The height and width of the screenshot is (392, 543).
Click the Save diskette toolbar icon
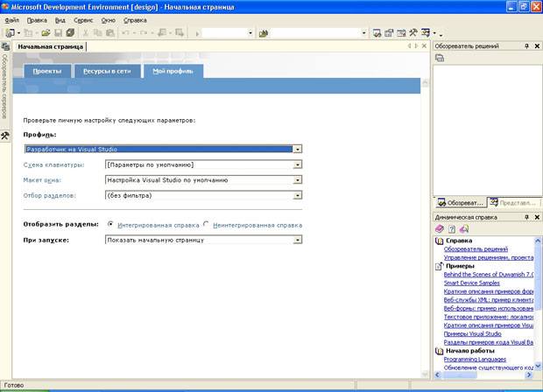(58, 33)
